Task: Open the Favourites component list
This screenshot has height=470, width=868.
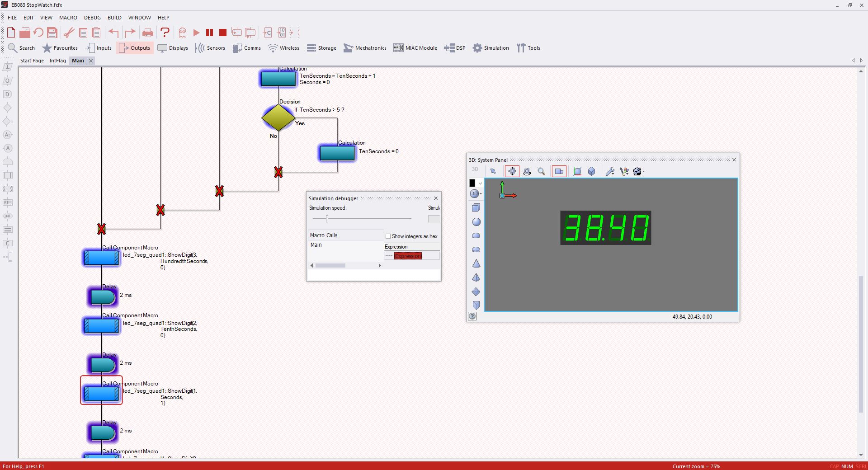Action: point(60,48)
